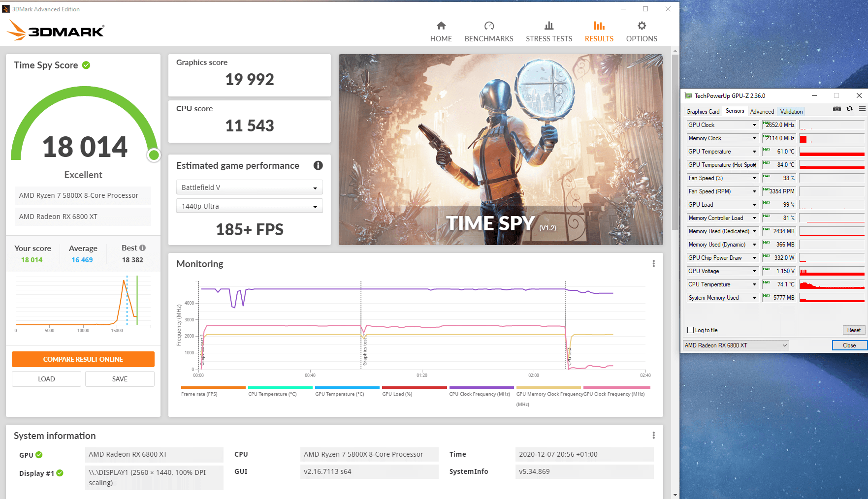Open the STRESS TESTS bar chart icon
This screenshot has width=868, height=499.
pyautogui.click(x=549, y=26)
